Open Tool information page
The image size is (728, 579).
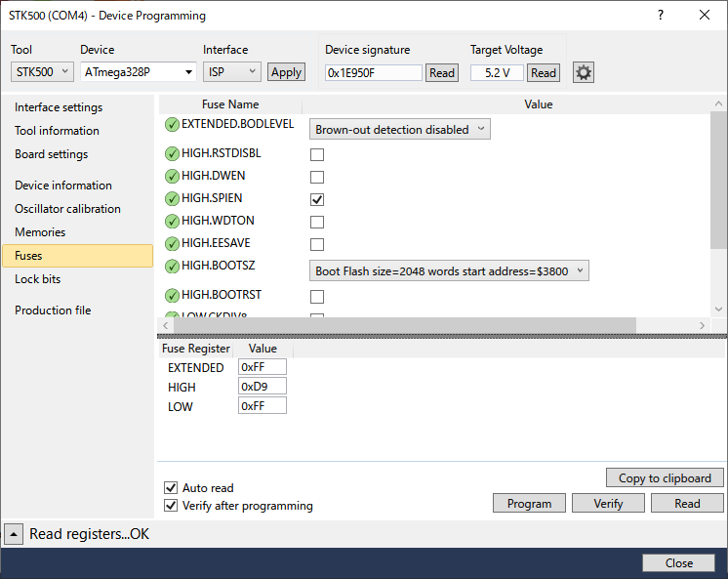(57, 131)
